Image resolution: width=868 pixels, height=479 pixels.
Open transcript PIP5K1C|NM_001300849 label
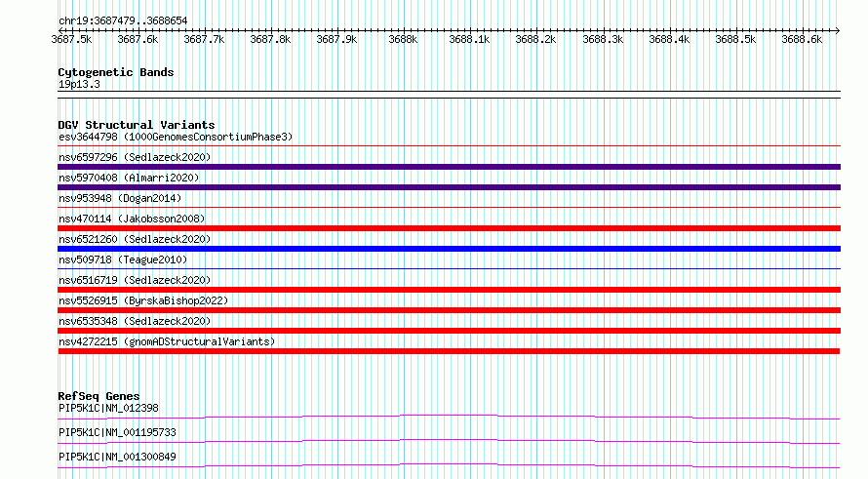point(117,457)
